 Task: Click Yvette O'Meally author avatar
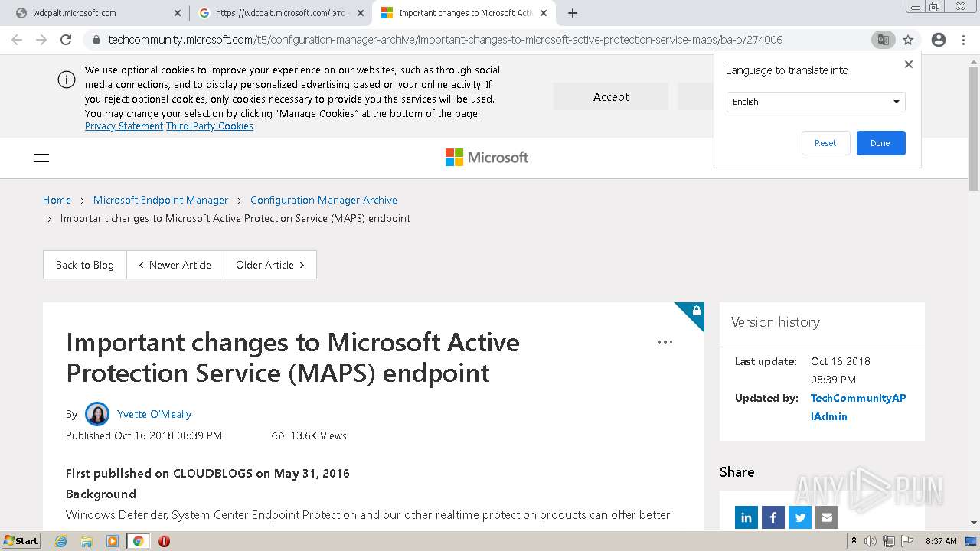(97, 414)
